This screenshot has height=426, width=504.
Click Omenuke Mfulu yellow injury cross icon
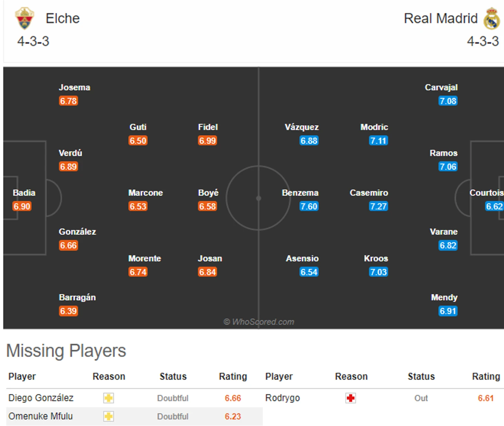click(108, 416)
